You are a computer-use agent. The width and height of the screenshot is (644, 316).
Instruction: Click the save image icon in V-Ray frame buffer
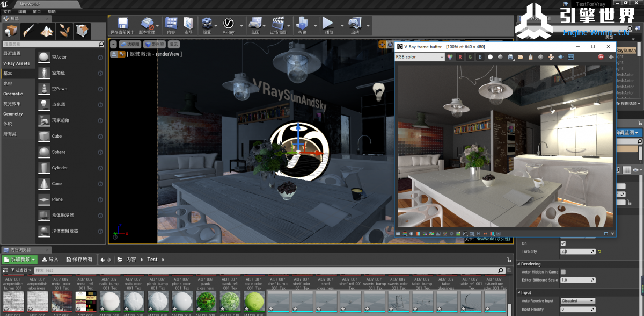click(x=511, y=57)
